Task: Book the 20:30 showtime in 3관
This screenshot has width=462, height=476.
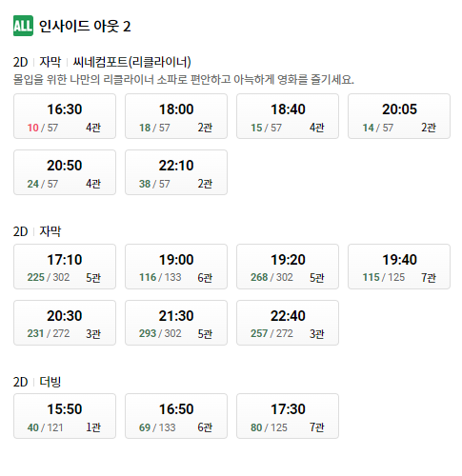Action: point(65,323)
